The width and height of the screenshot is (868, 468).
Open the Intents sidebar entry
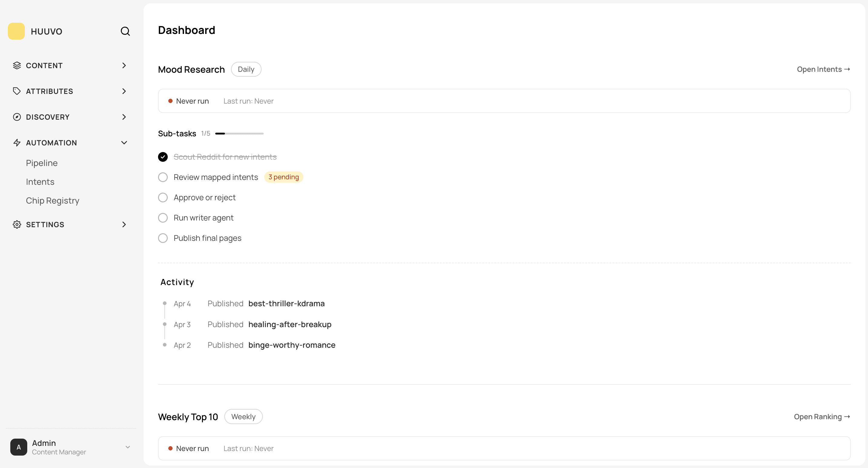click(40, 181)
